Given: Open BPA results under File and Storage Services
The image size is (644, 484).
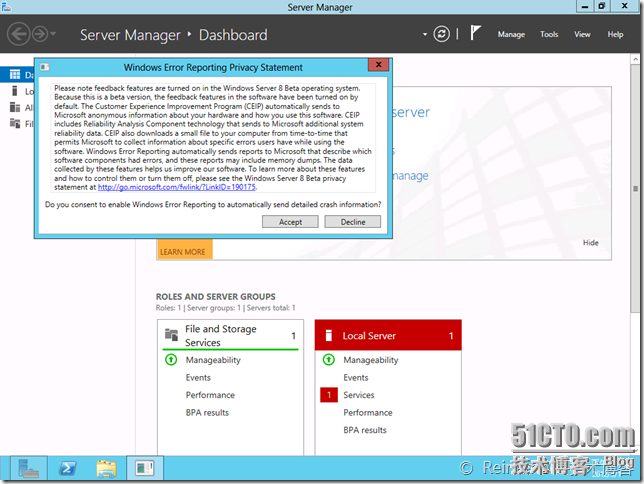Looking at the screenshot, I should click(x=207, y=413).
